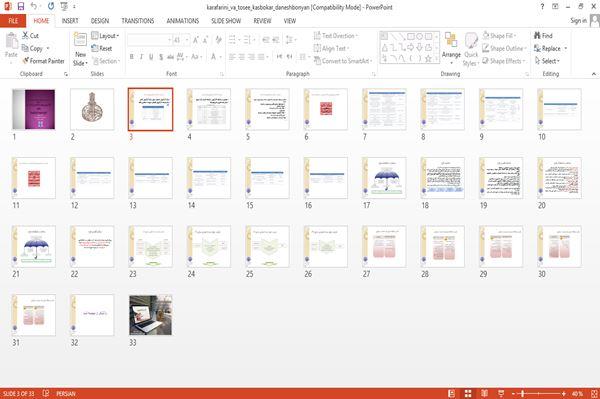The image size is (600, 399).
Task: Expand the Layout dropdown
Action: click(105, 36)
